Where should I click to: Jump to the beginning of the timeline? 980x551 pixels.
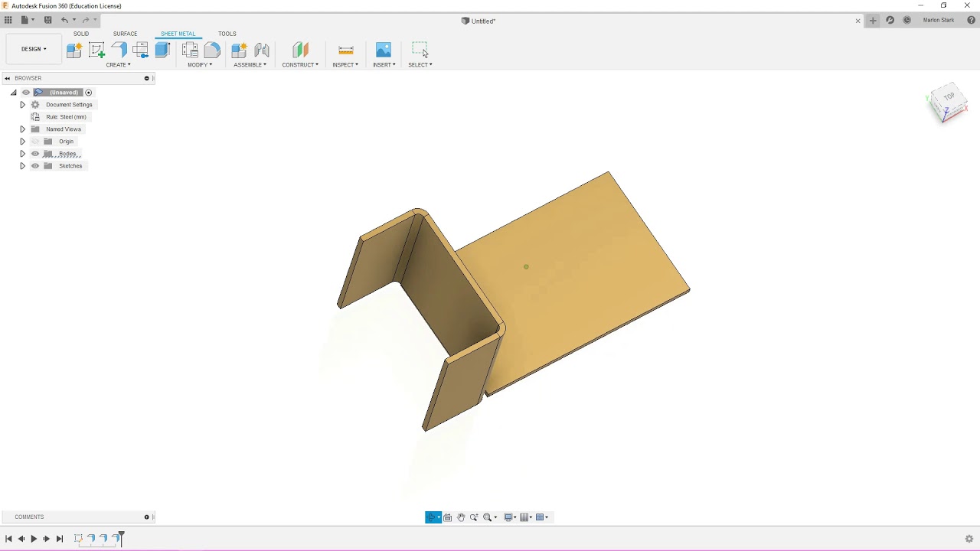point(8,539)
